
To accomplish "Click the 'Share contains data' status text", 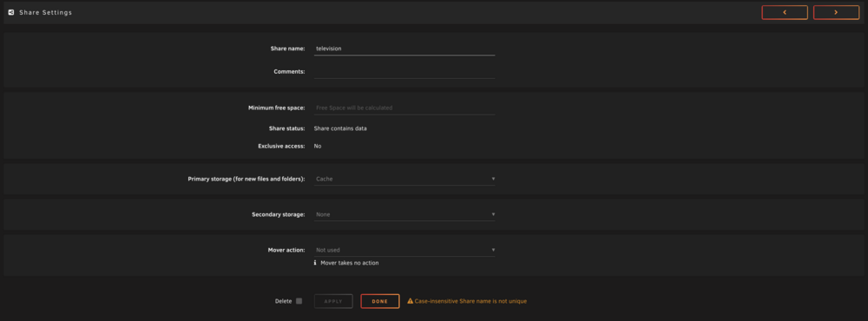I will point(340,128).
